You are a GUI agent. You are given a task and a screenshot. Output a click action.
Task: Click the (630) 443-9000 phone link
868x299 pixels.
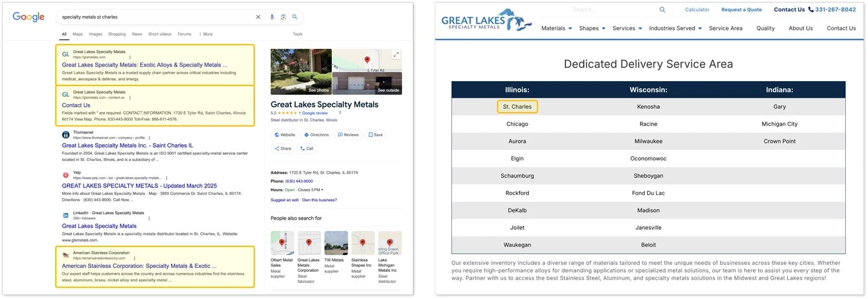[x=299, y=181]
